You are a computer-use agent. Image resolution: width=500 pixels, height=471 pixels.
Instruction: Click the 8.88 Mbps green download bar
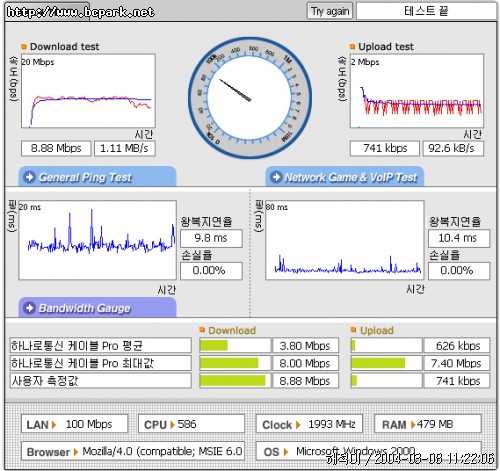point(233,380)
